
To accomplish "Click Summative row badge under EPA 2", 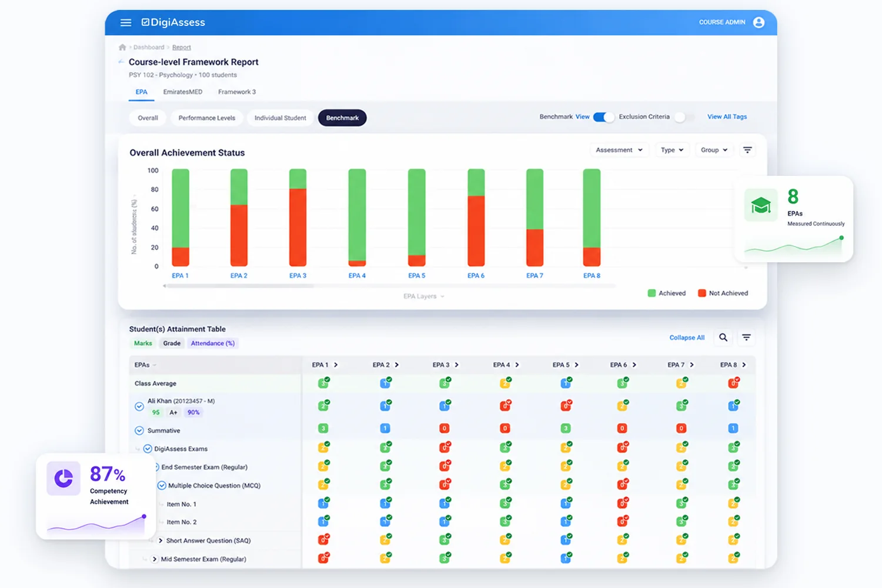I will [x=385, y=428].
